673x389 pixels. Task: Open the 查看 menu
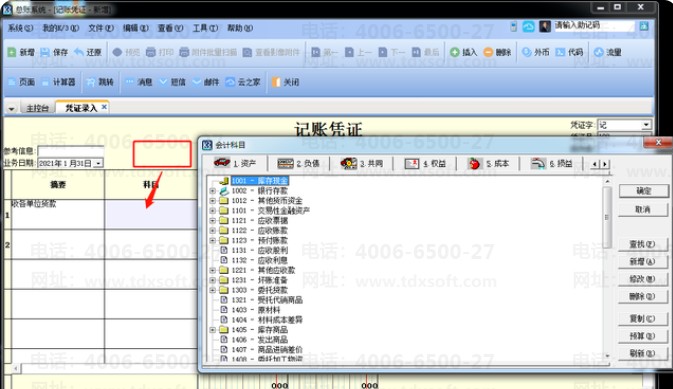click(x=170, y=28)
